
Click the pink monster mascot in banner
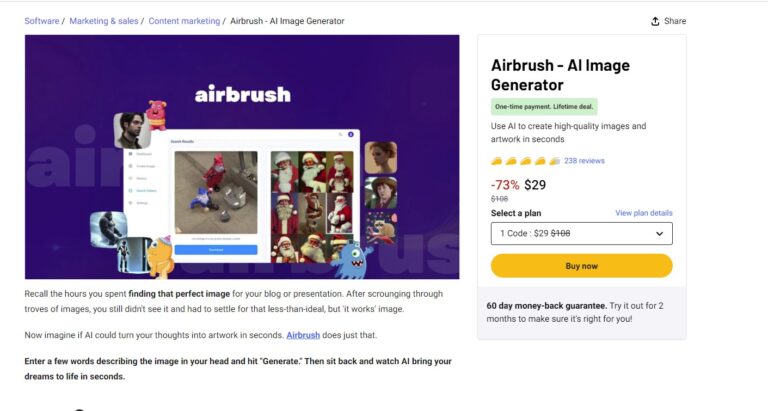click(x=156, y=115)
